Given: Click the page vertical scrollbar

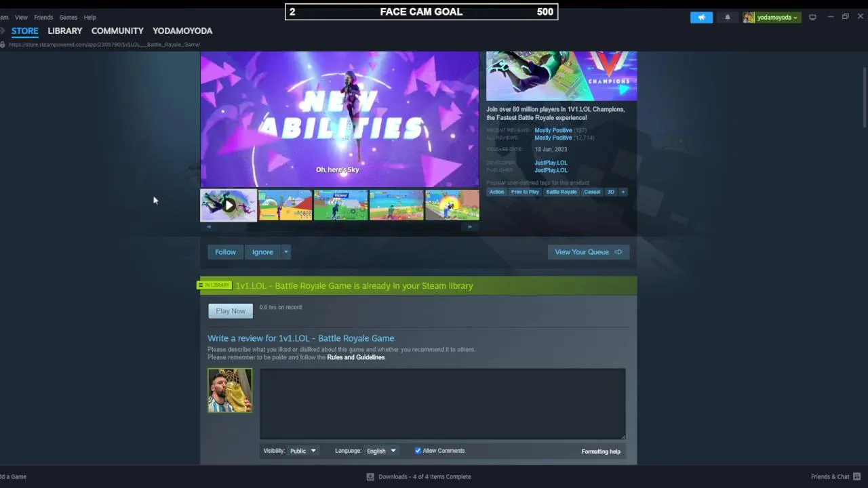Looking at the screenshot, I should [864, 97].
